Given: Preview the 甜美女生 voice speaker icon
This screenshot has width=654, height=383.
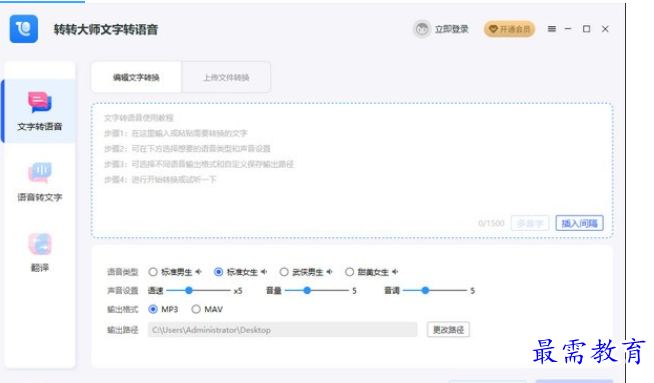Looking at the screenshot, I should coord(395,272).
